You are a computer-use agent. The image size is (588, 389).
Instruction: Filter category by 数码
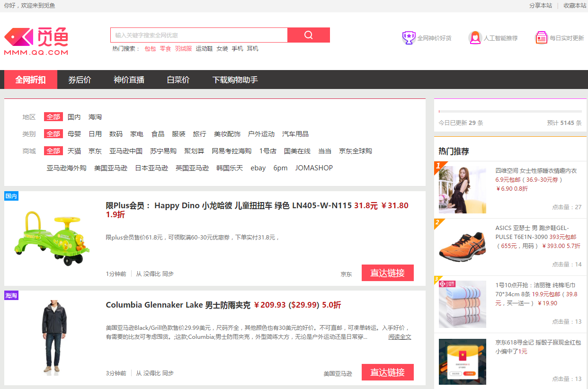click(x=116, y=134)
